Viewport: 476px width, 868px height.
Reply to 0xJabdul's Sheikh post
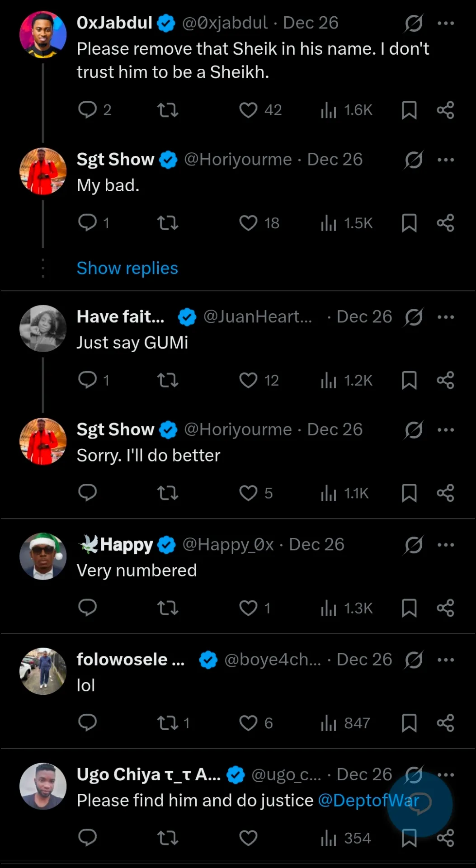[88, 110]
